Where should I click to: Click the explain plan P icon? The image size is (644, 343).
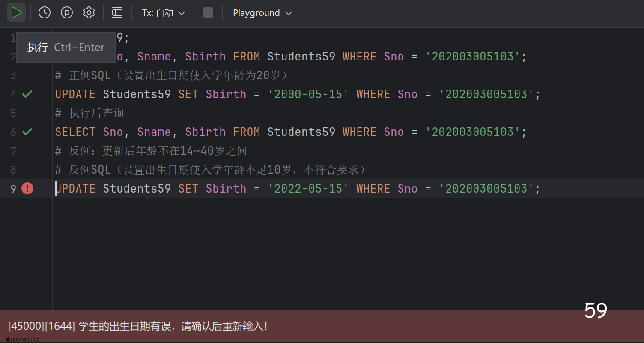[x=67, y=13]
